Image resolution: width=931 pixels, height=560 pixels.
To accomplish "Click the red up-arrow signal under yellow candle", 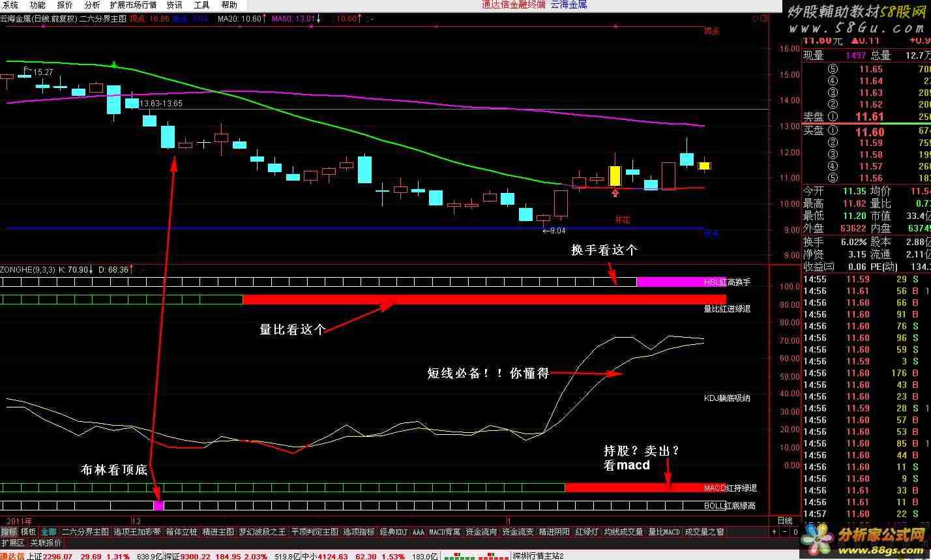I will [615, 192].
